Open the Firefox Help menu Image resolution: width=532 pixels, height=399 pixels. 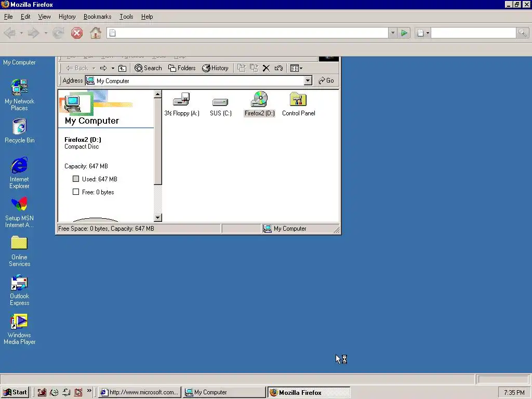click(x=147, y=17)
